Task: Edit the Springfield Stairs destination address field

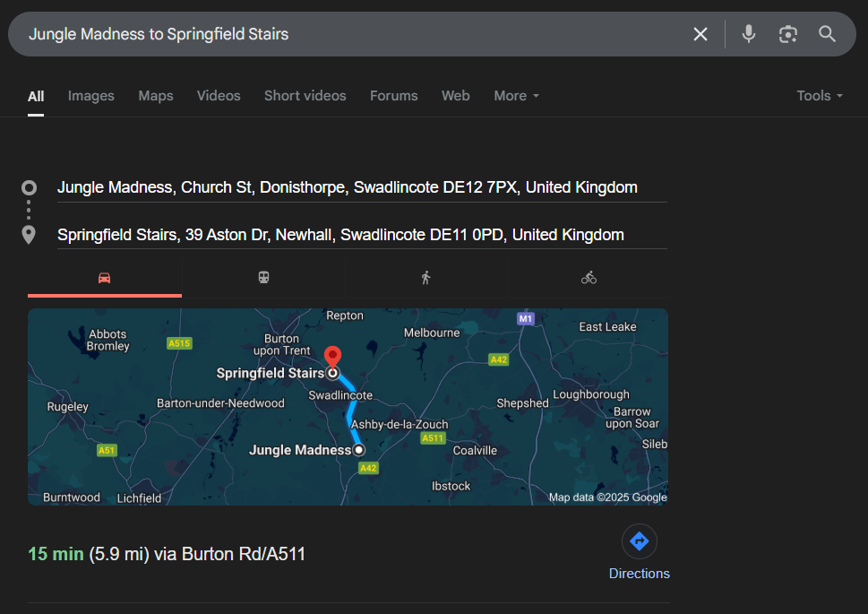Action: (362, 235)
